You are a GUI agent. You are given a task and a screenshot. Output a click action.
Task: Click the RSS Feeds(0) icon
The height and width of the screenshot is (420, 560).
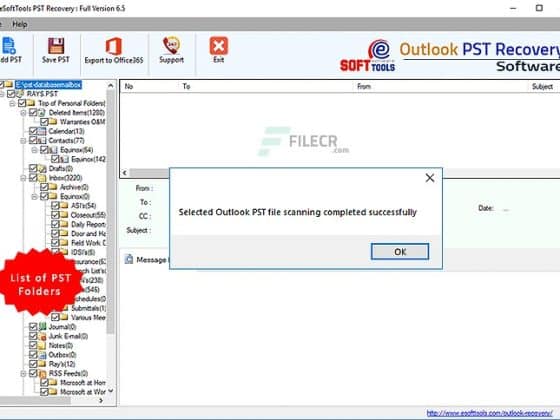click(x=42, y=374)
